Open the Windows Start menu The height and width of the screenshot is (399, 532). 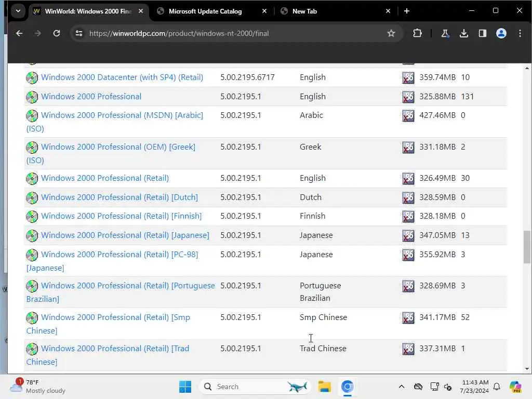tap(185, 387)
